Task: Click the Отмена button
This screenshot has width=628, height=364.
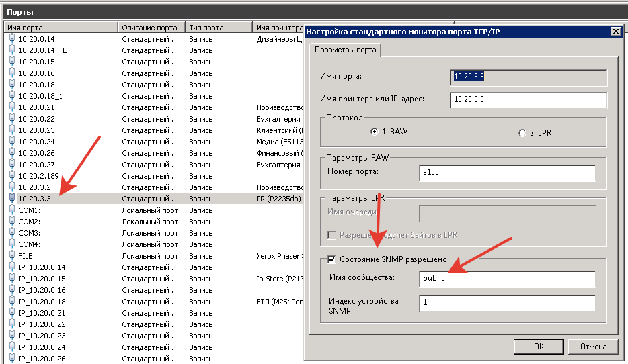Action: [593, 347]
